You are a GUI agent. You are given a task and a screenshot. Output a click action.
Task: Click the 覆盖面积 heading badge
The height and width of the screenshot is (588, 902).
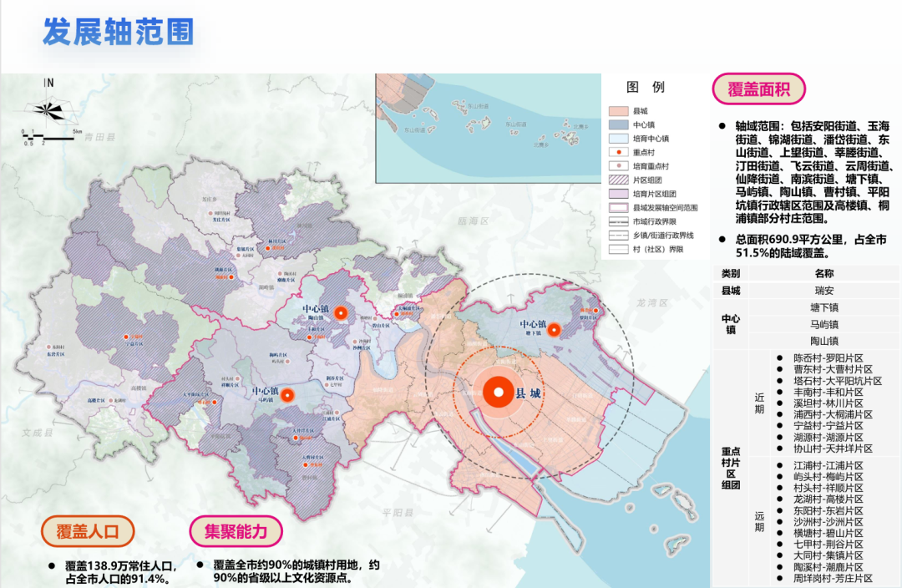click(x=759, y=89)
